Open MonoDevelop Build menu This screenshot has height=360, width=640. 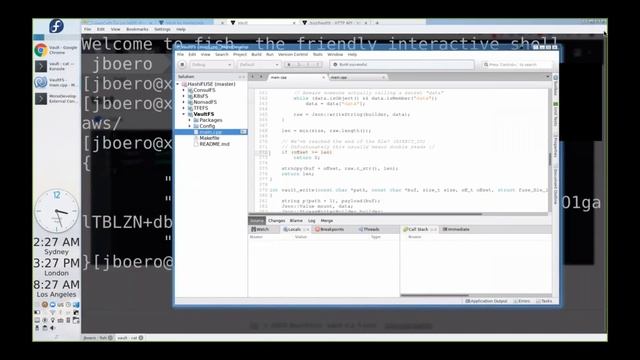(256, 54)
